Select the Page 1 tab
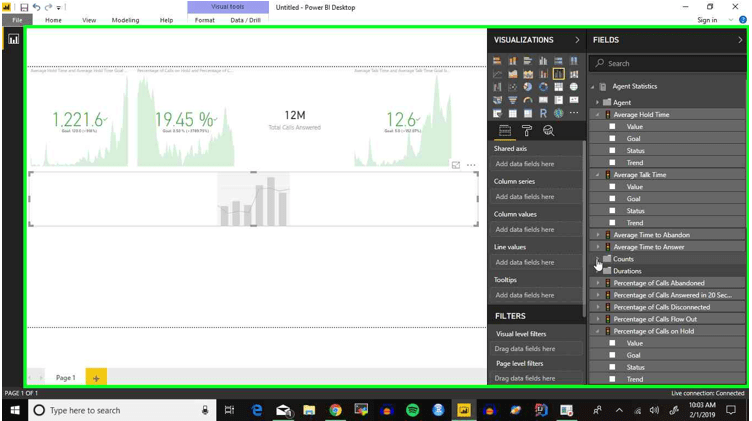Viewport: 752px width, 421px height. point(65,378)
